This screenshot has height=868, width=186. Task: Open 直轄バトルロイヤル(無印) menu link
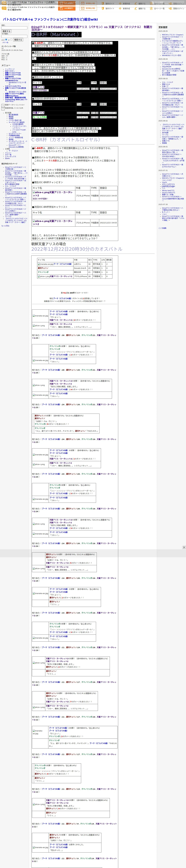click(14, 94)
